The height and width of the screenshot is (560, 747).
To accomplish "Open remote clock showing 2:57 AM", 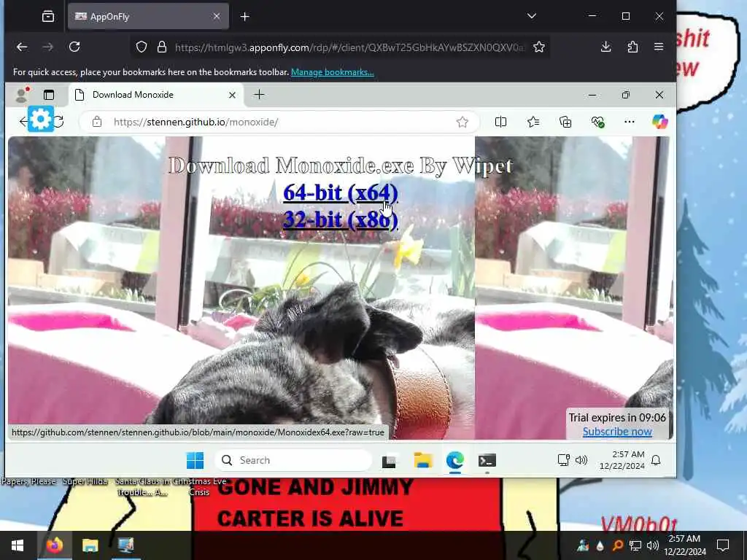I will [x=622, y=460].
